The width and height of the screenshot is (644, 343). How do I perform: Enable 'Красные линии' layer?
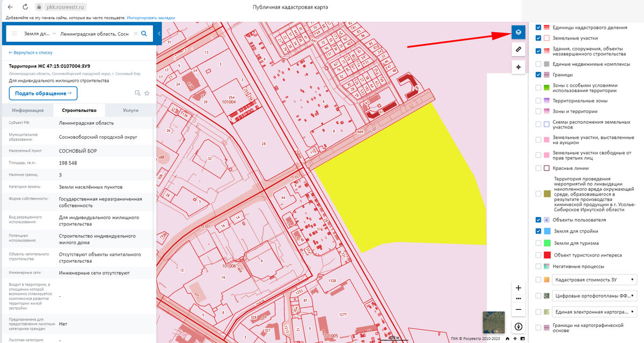tap(538, 168)
